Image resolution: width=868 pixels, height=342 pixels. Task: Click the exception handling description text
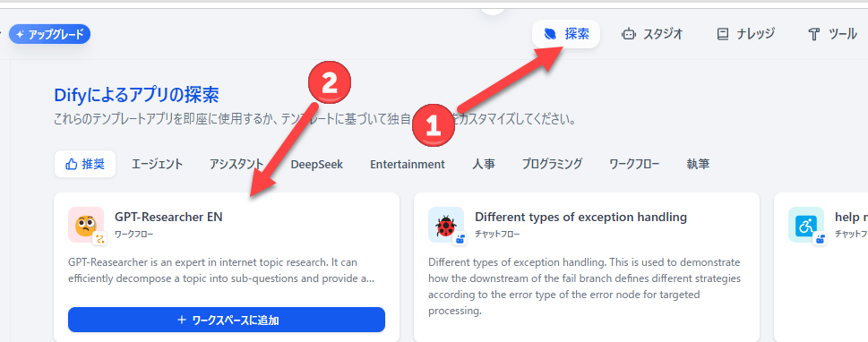585,286
